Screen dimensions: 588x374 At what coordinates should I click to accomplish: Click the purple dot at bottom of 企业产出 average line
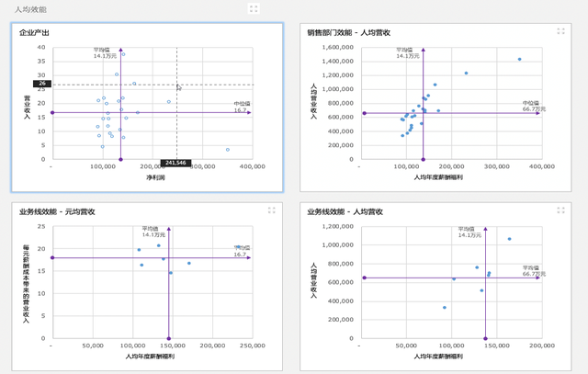click(121, 158)
